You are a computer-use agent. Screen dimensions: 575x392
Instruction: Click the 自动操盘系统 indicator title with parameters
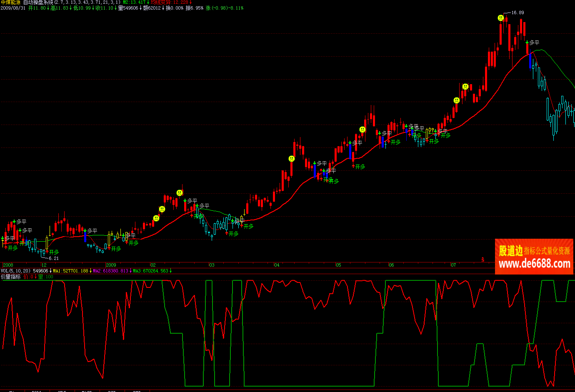coord(72,2)
